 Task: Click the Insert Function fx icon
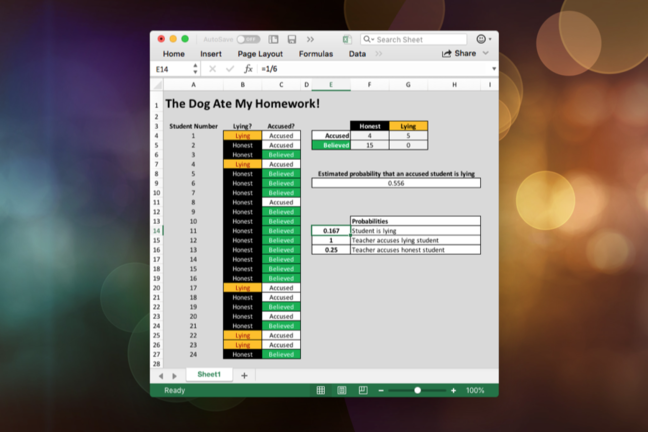click(x=249, y=69)
